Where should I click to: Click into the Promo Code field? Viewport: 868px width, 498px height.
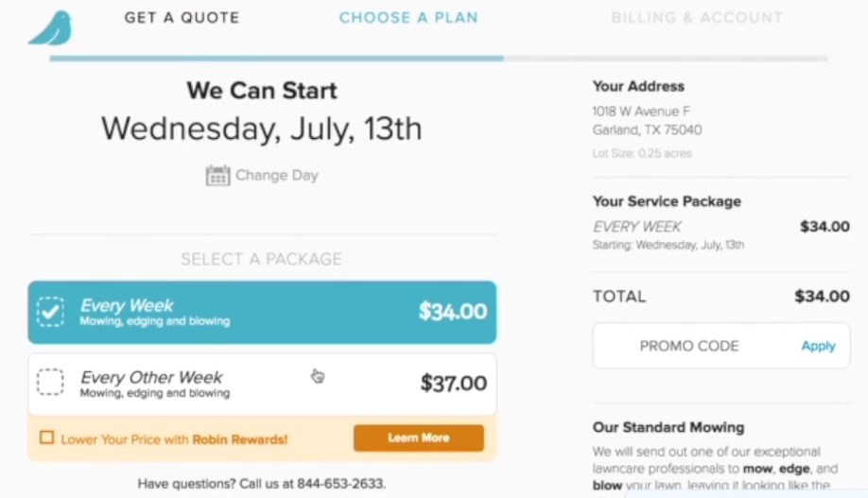coord(689,346)
